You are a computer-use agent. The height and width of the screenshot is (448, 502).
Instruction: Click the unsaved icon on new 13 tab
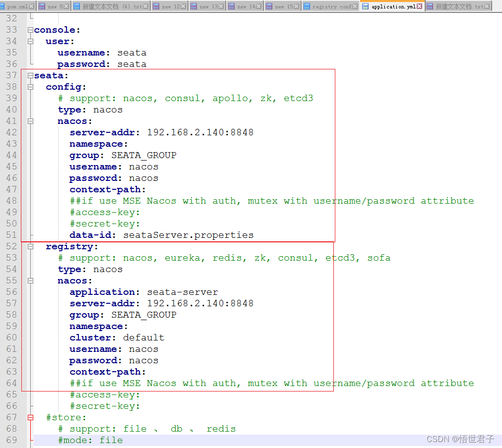click(193, 6)
